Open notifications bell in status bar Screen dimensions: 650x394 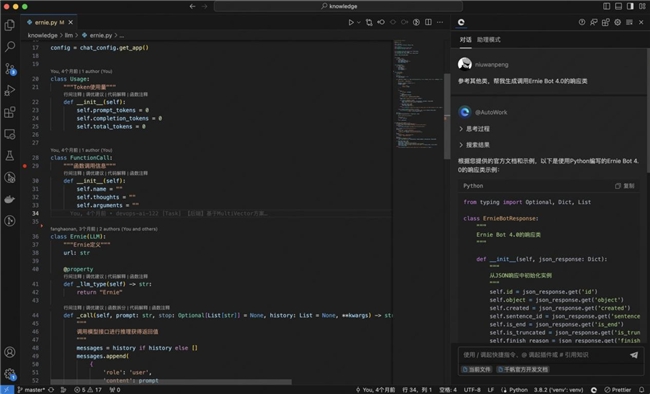(642, 390)
